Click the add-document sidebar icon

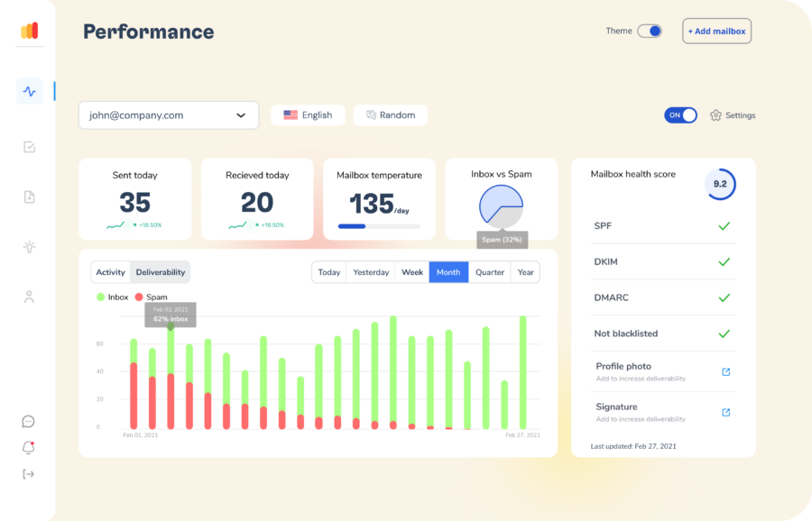pos(30,197)
